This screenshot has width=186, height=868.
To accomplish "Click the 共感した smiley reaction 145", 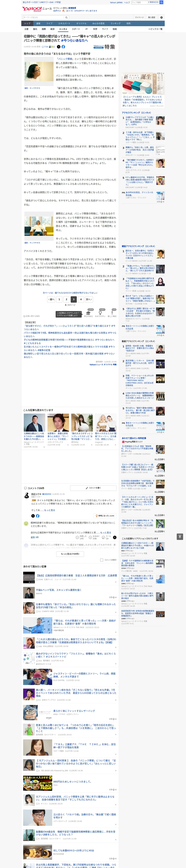I will (81, 537).
